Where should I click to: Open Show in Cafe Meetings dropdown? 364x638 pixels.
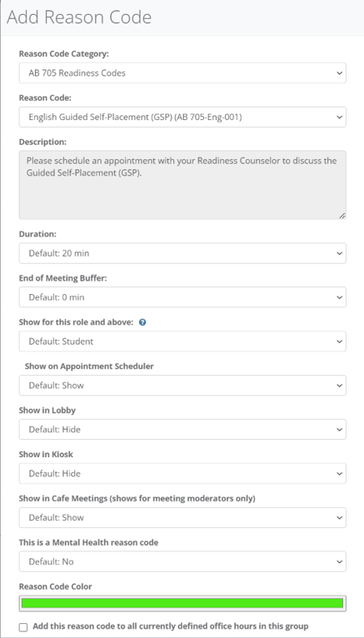[182, 517]
